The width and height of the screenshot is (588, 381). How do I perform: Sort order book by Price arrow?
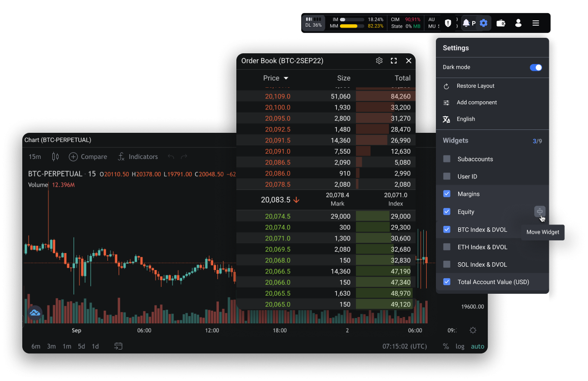coord(286,78)
